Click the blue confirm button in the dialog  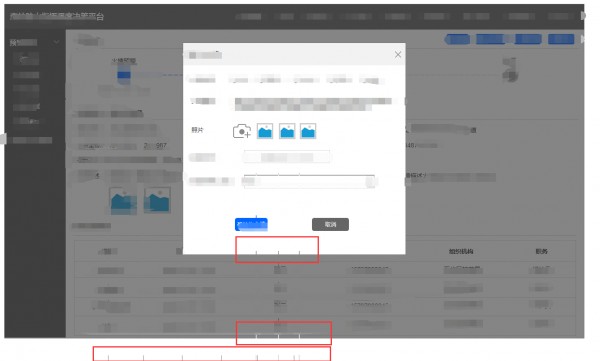pyautogui.click(x=251, y=224)
